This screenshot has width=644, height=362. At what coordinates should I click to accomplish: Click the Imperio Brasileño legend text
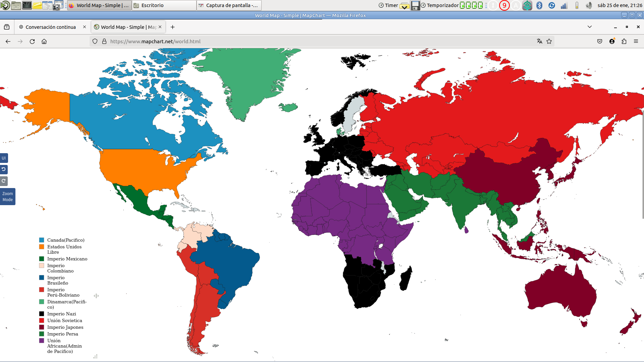tap(58, 280)
